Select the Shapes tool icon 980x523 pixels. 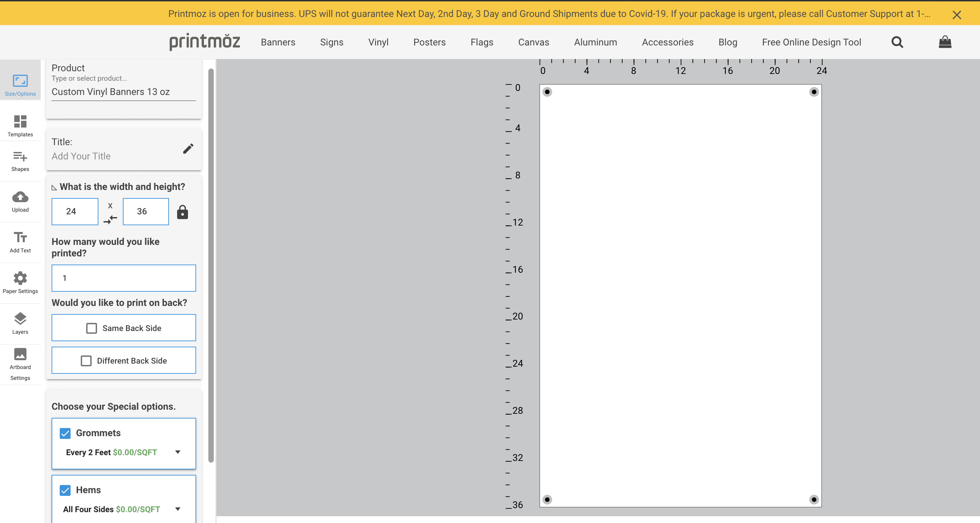[x=20, y=157]
